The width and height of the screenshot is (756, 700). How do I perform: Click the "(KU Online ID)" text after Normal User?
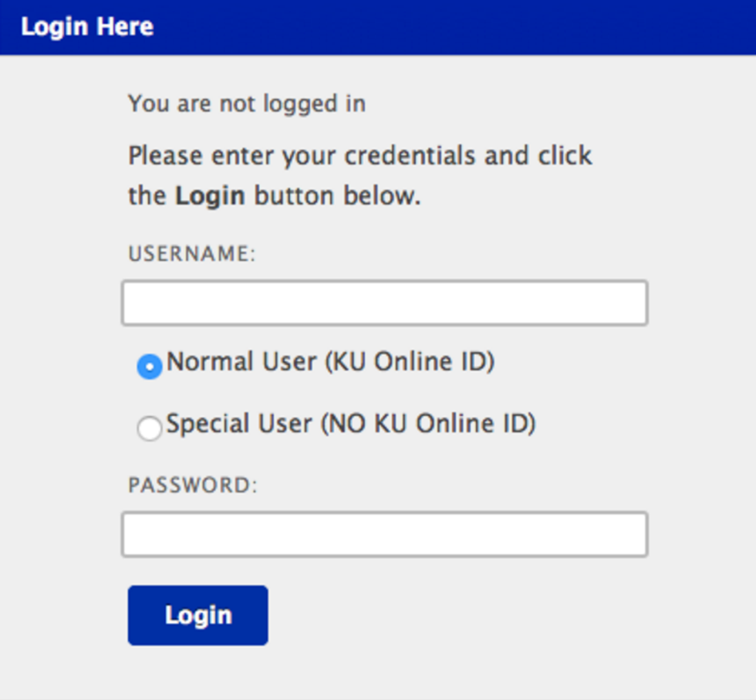coord(410,362)
